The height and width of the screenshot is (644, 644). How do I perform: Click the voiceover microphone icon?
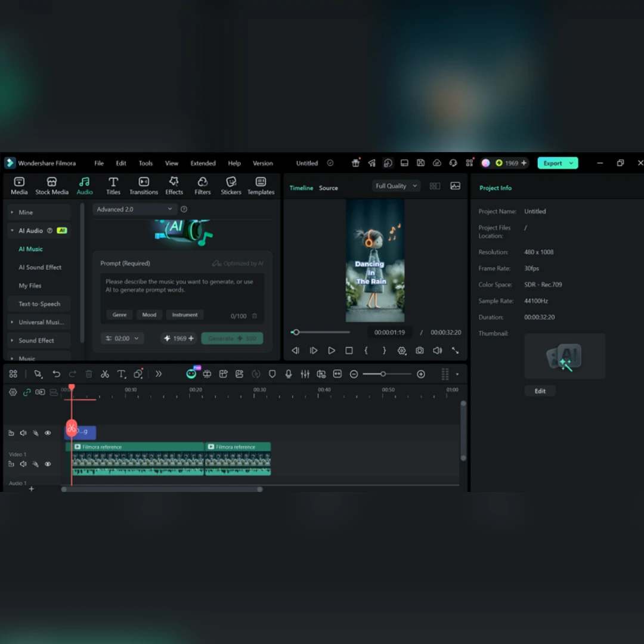tap(289, 374)
